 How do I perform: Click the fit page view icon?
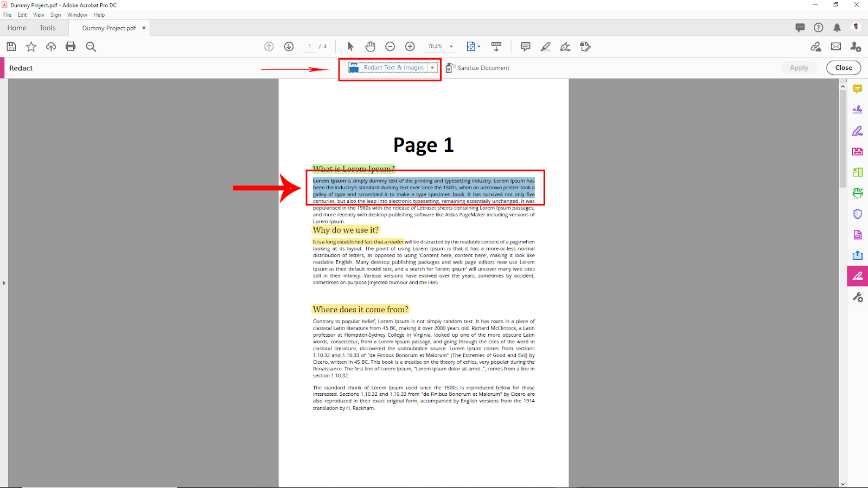(x=471, y=47)
